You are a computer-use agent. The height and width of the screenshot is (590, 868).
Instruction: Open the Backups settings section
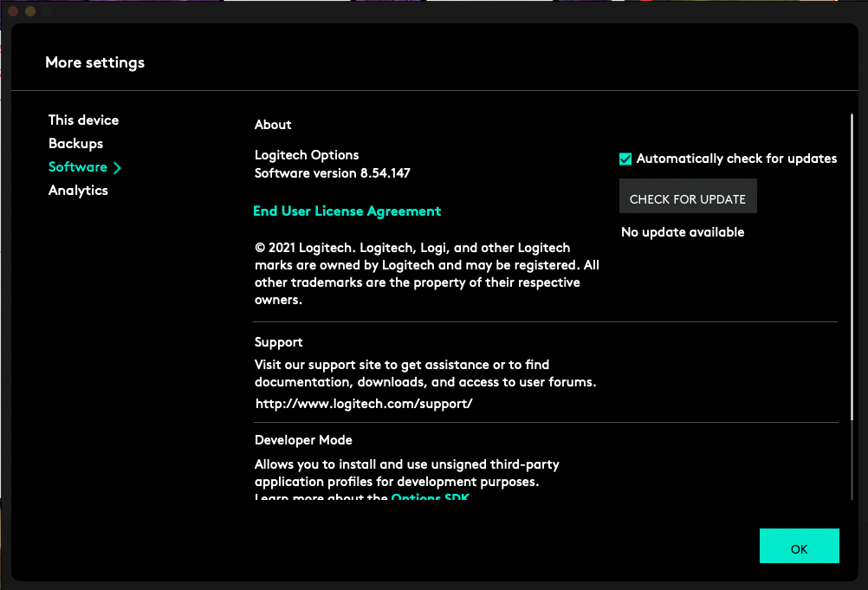76,143
